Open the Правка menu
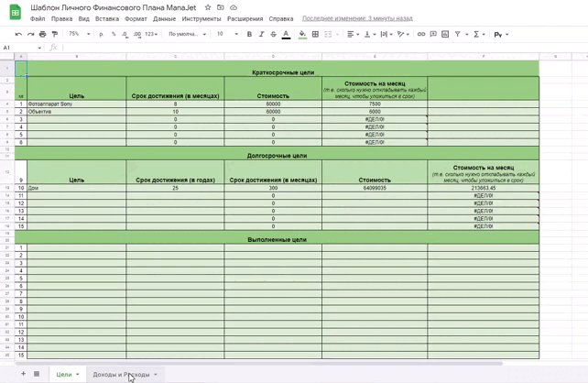The image size is (588, 383). (62, 18)
